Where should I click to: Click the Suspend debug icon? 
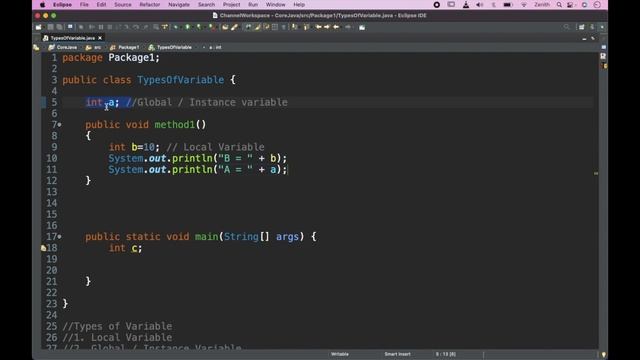click(x=100, y=27)
